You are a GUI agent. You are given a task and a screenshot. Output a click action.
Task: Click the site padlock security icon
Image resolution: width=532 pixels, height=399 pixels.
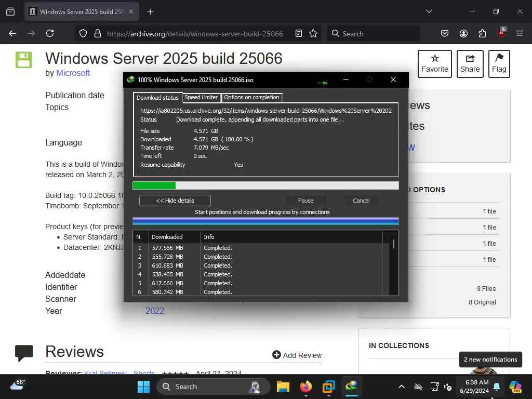tap(97, 33)
